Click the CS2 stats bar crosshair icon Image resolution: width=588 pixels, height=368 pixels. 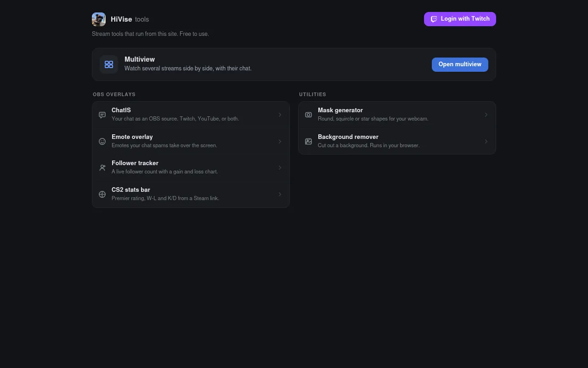[102, 194]
